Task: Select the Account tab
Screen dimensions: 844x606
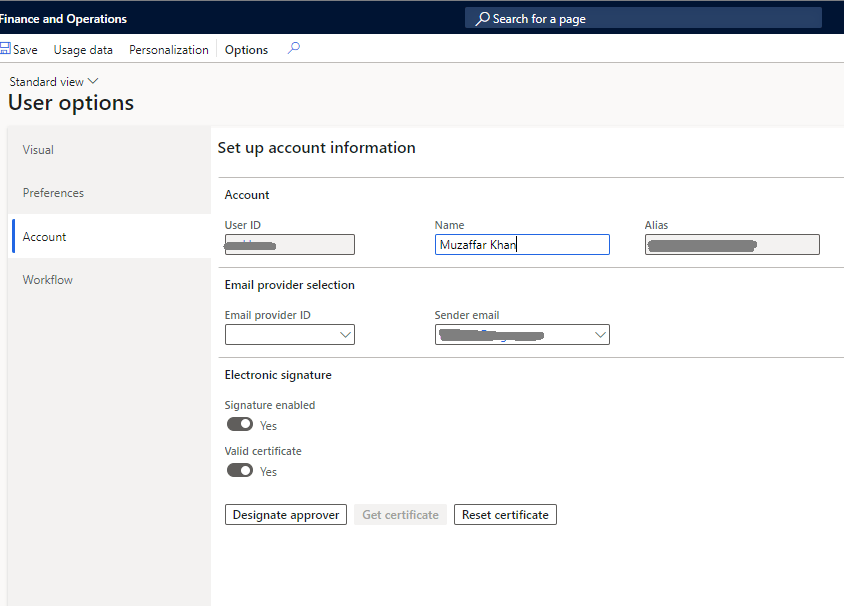Action: coord(45,237)
